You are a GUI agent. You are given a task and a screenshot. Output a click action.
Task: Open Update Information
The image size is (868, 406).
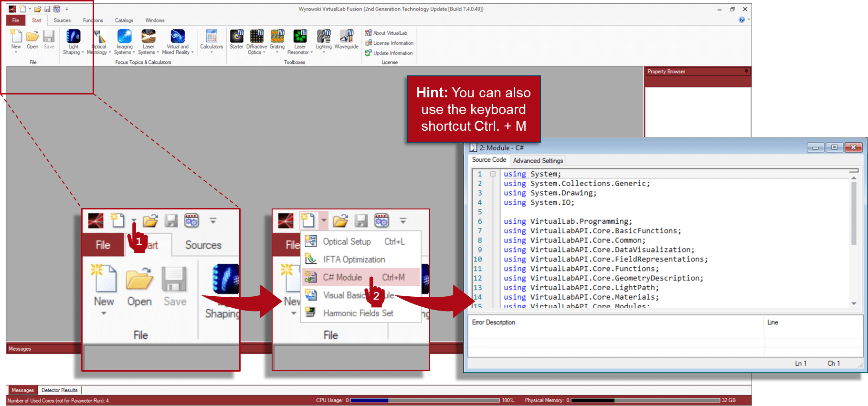[389, 53]
